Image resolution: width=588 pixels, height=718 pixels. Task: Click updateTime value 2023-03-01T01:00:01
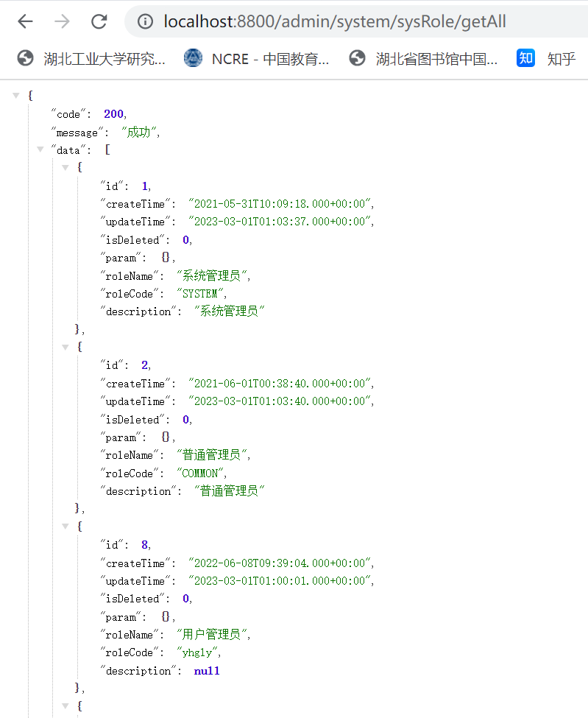click(x=280, y=580)
